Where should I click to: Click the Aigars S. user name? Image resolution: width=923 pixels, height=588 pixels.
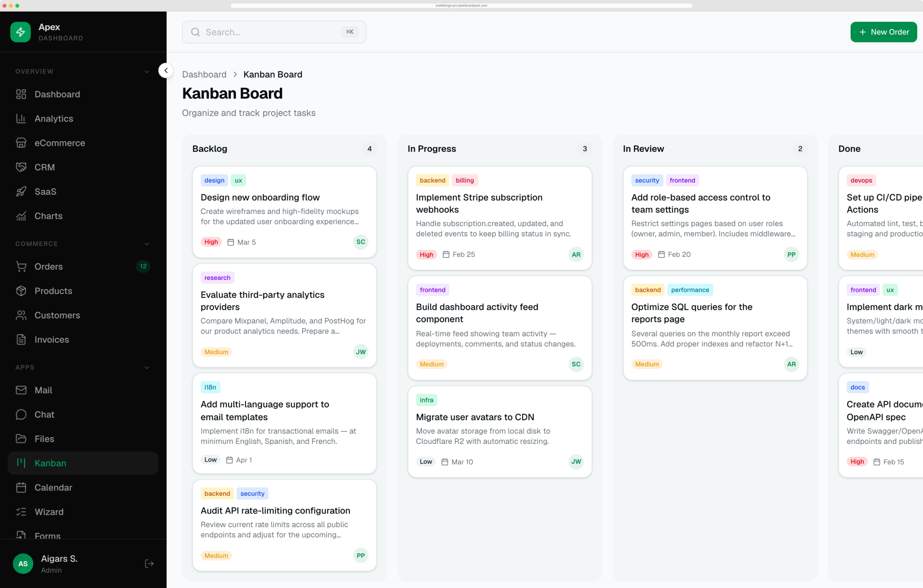tap(59, 558)
